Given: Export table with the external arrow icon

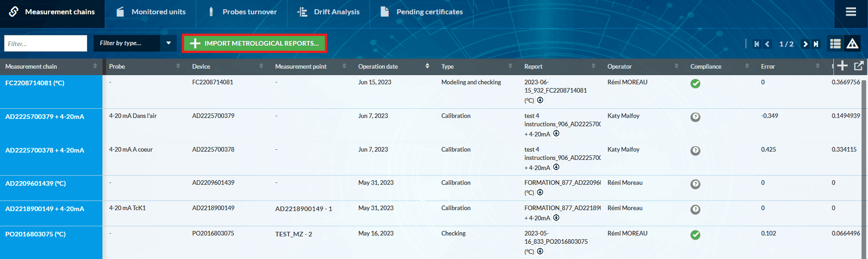Looking at the screenshot, I should [x=858, y=66].
